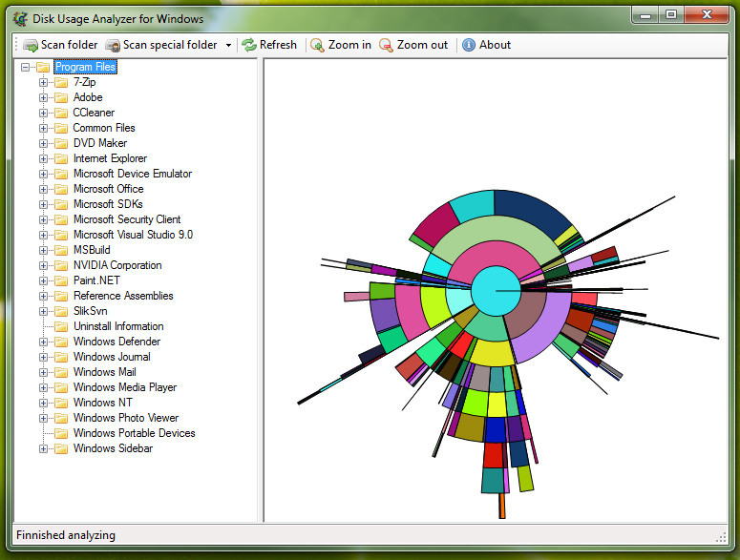Image resolution: width=740 pixels, height=560 pixels.
Task: Select the Windows Portable Devices entry
Action: pos(135,433)
